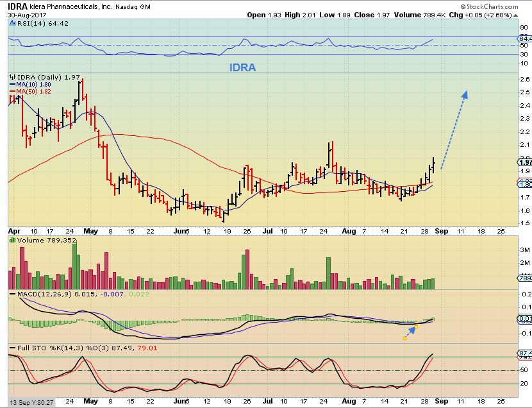Click the Chg +0.05 (+2.60%) value
The image size is (532, 408).
[x=480, y=15]
